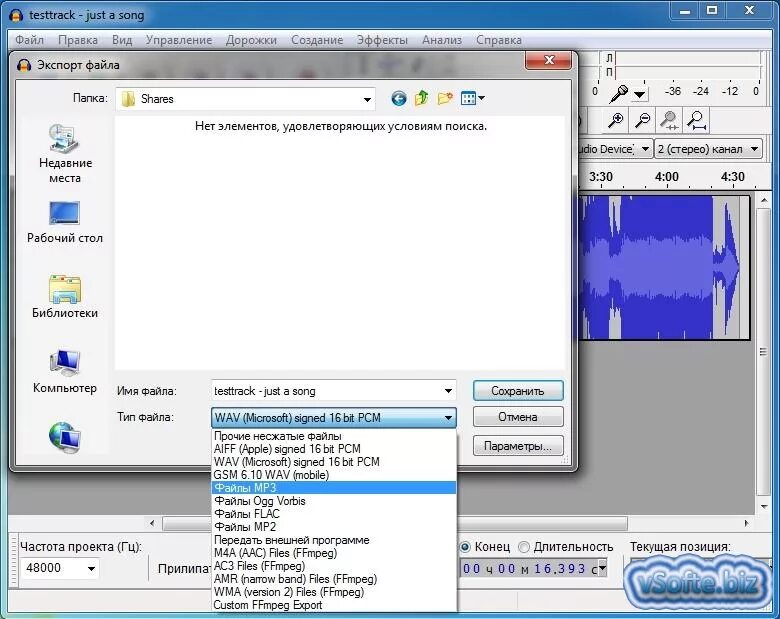Choose Передать внешней программе option

point(334,540)
